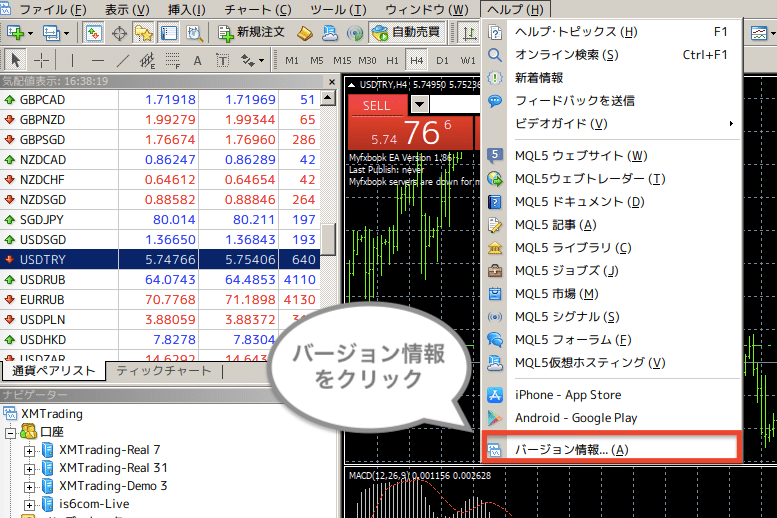777x518 pixels.
Task: Select オンライン検索 (S) entry
Action: [611, 55]
